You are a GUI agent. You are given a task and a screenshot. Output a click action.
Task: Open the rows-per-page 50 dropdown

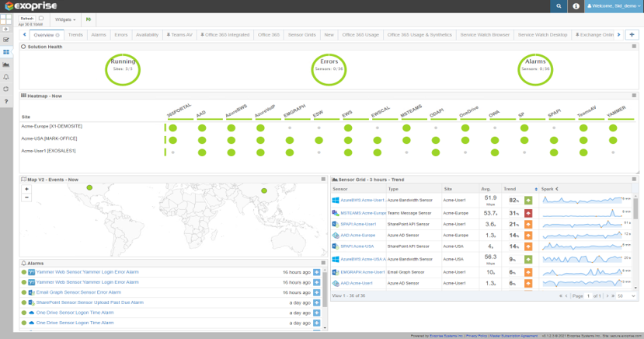click(x=626, y=296)
